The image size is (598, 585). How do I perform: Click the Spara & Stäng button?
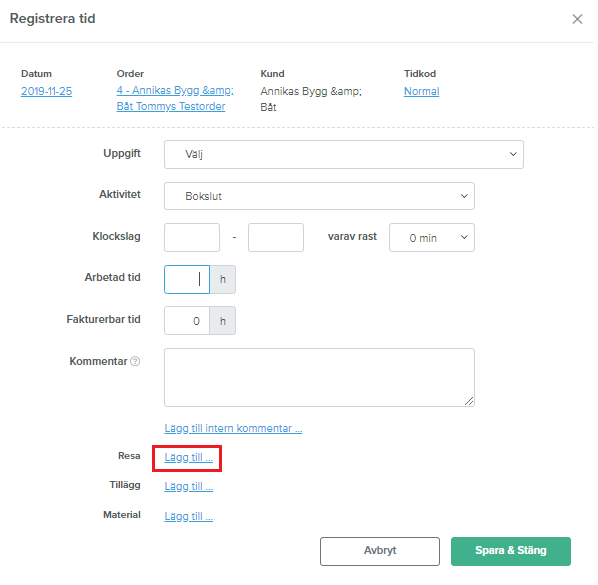coord(511,551)
